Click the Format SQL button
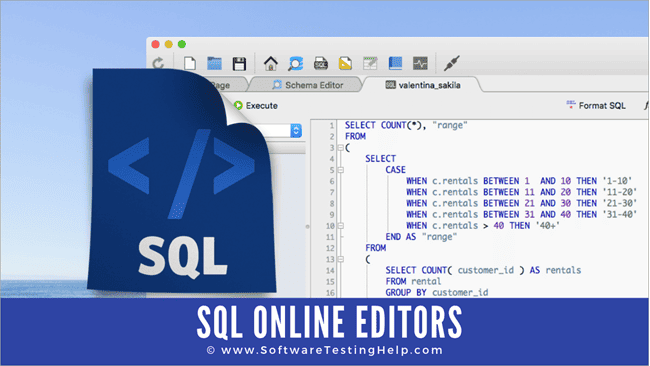Image resolution: width=650 pixels, height=366 pixels. point(596,106)
